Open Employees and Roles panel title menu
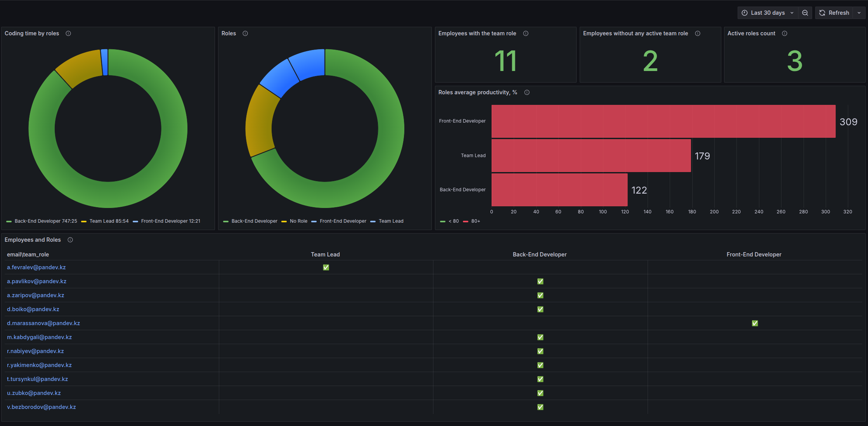 (x=33, y=240)
